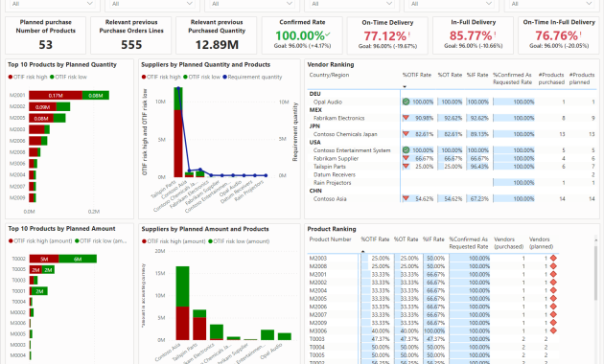The height and width of the screenshot is (364, 604).
Task: Click sort arrow under Product Ranking %OTIF Rate
Action: 362,251
